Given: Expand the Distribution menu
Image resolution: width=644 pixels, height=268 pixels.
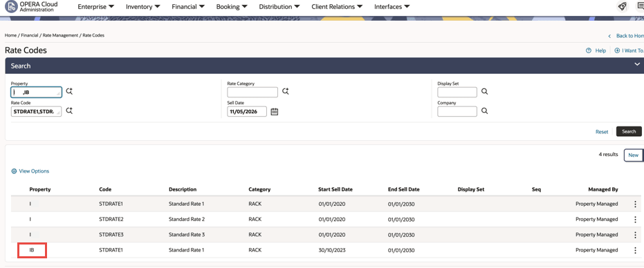Looking at the screenshot, I should click(279, 7).
